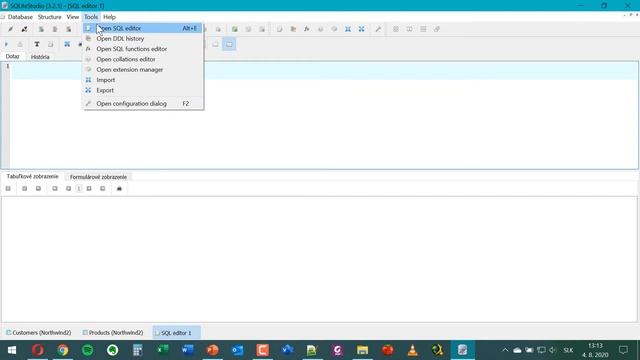Click the Tile windows toolbar icon
This screenshot has width=640, height=360.
(396, 29)
